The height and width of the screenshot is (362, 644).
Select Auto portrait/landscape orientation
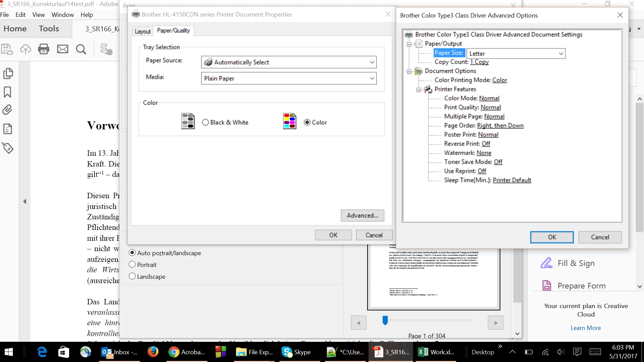point(132,253)
